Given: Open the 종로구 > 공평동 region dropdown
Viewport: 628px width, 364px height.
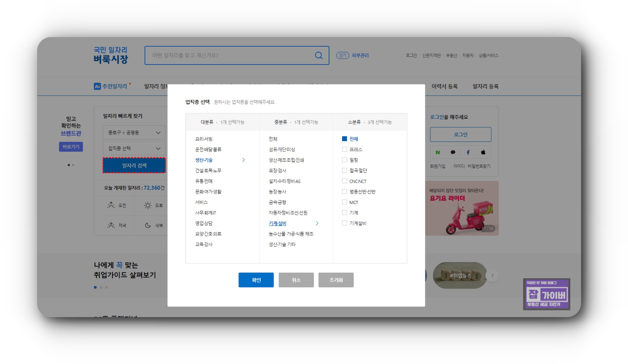Looking at the screenshot, I should coord(134,133).
